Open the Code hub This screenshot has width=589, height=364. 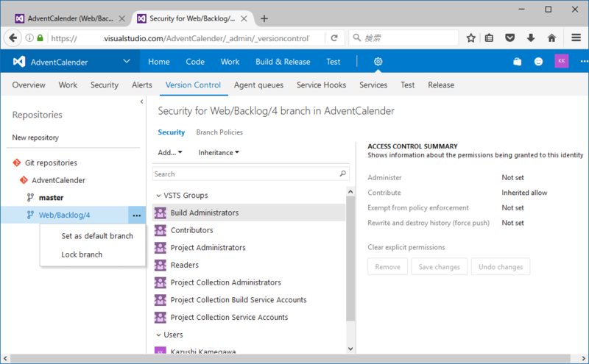195,62
